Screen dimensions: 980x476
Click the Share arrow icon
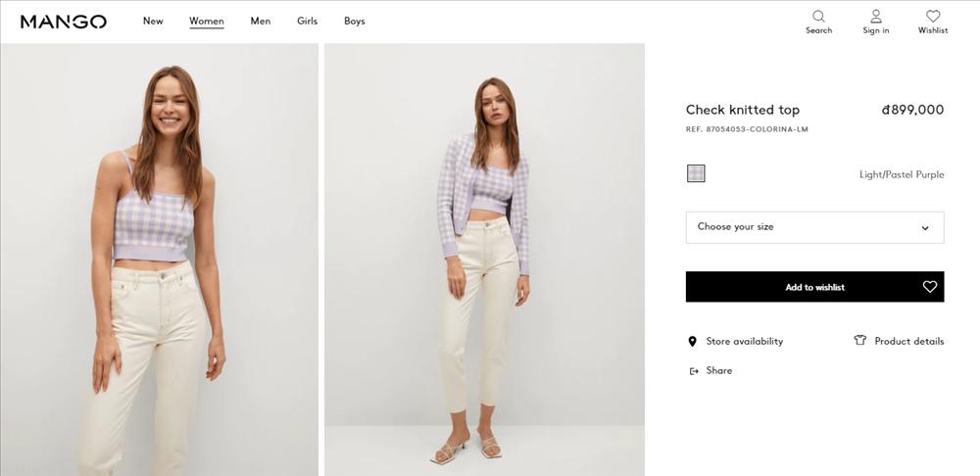click(x=694, y=371)
